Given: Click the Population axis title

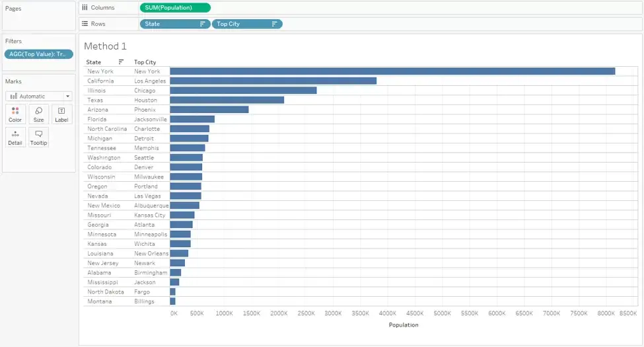Looking at the screenshot, I should [x=404, y=325].
